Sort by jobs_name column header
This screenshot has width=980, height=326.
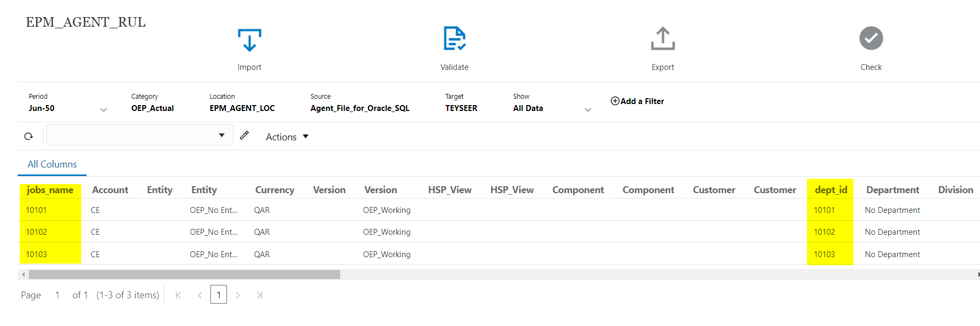point(50,190)
